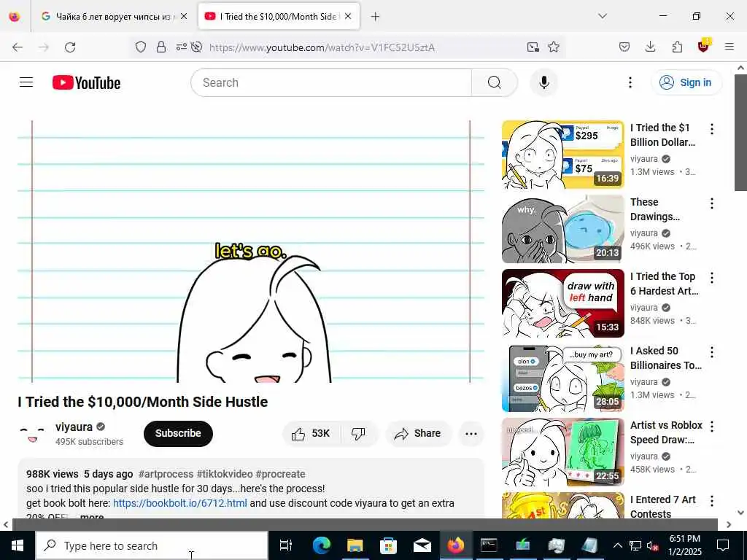Open File Explorer from the taskbar
Screen dimensions: 747x560
355,545
